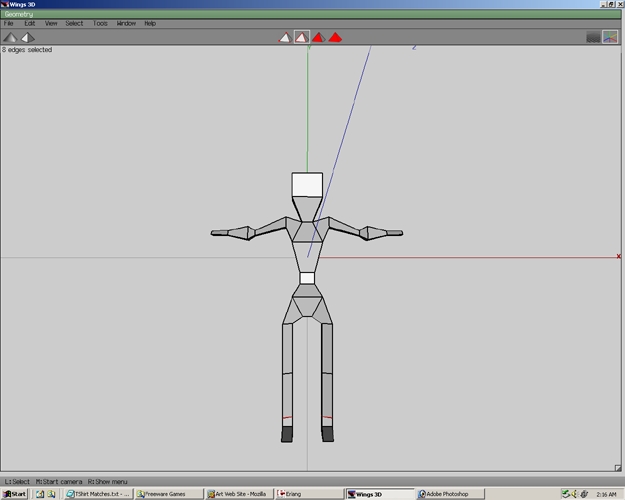This screenshot has height=500, width=625.
Task: Open the File menu
Action: pos(8,24)
